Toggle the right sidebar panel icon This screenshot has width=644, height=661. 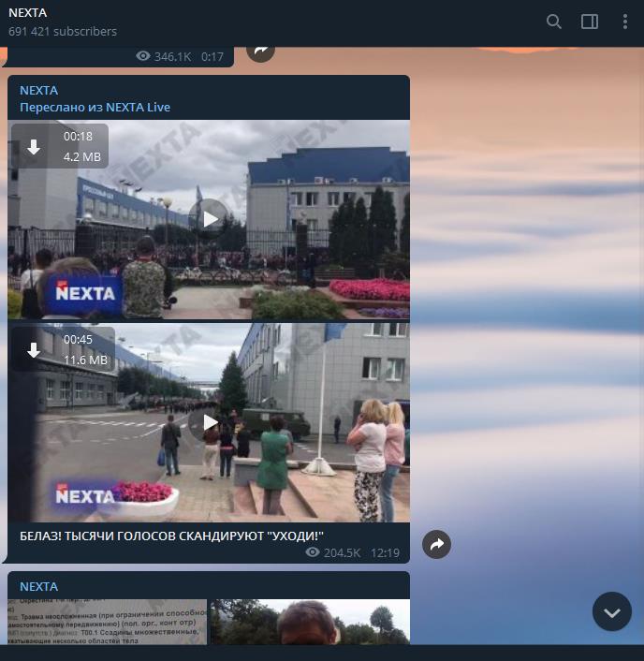click(x=589, y=22)
